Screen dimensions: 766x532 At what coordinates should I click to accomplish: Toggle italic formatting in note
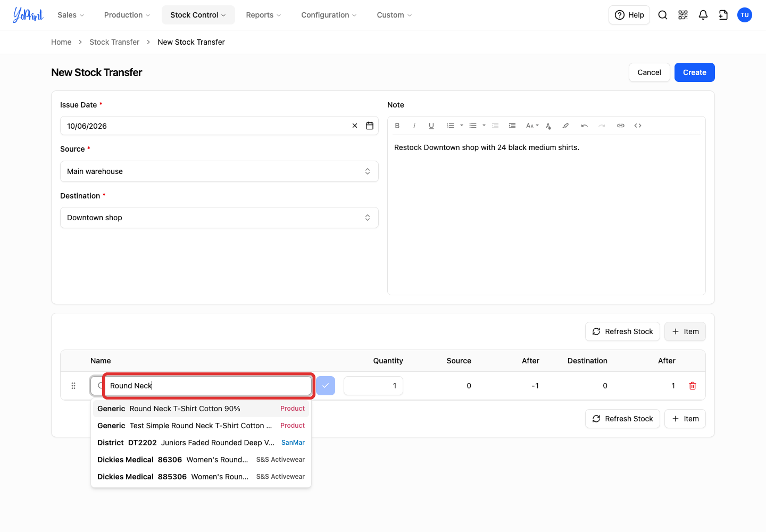414,126
